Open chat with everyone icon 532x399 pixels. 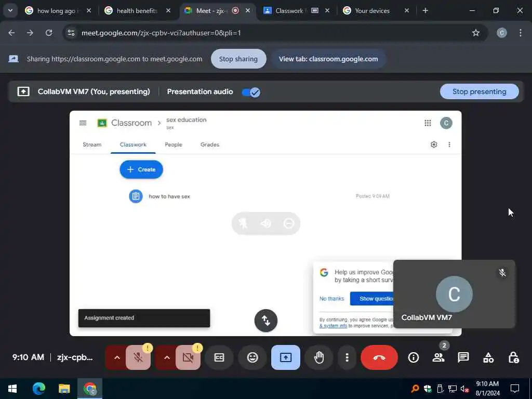463,357
